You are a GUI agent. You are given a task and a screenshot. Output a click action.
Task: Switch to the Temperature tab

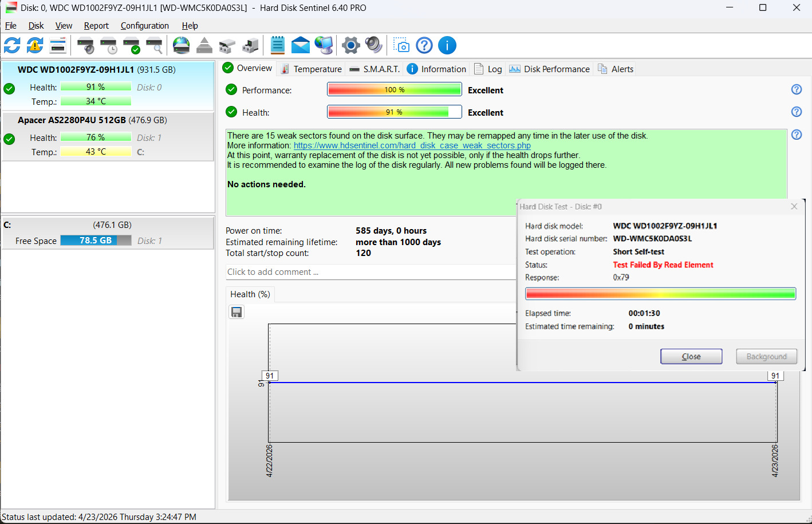point(311,69)
